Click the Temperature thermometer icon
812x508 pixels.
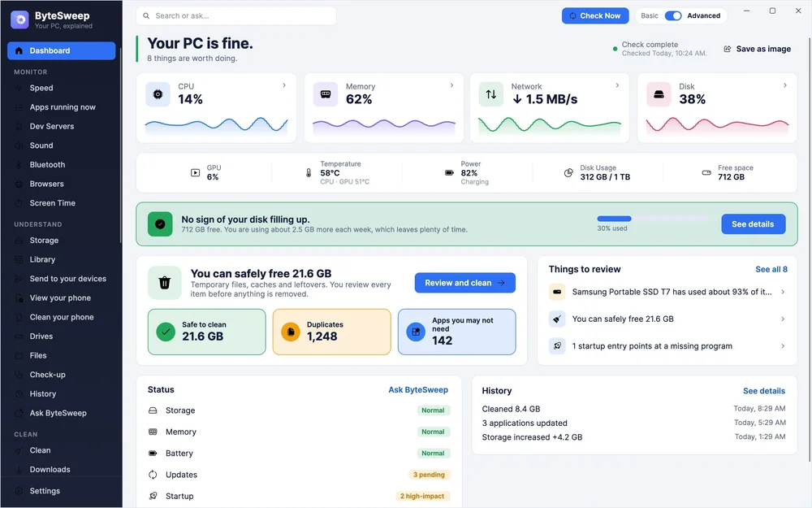tap(309, 172)
